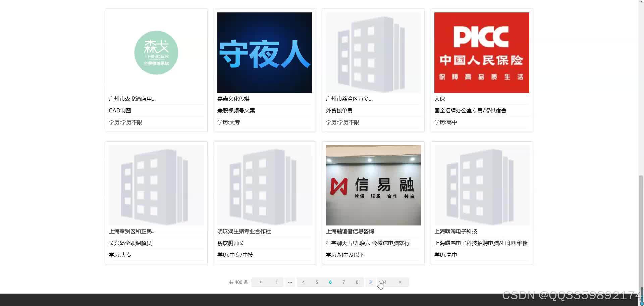The image size is (644, 306).
Task: Open page options via the ellipsis icon
Action: pyautogui.click(x=290, y=282)
